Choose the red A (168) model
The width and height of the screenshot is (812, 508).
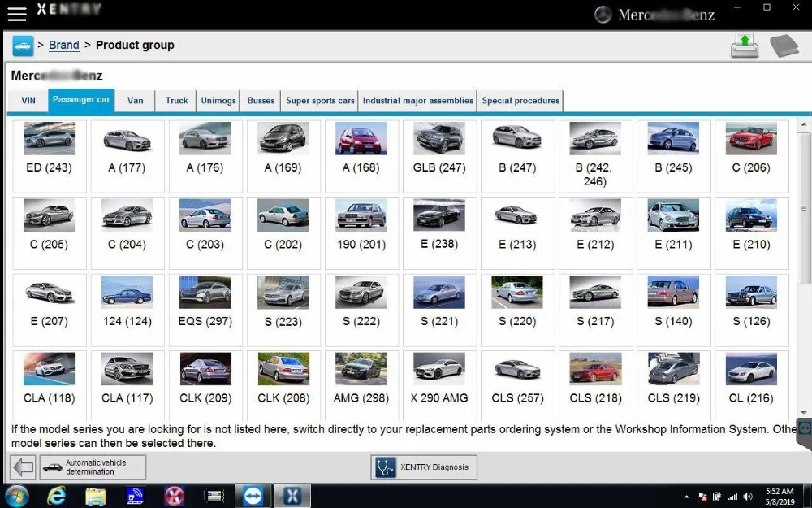[x=361, y=156]
